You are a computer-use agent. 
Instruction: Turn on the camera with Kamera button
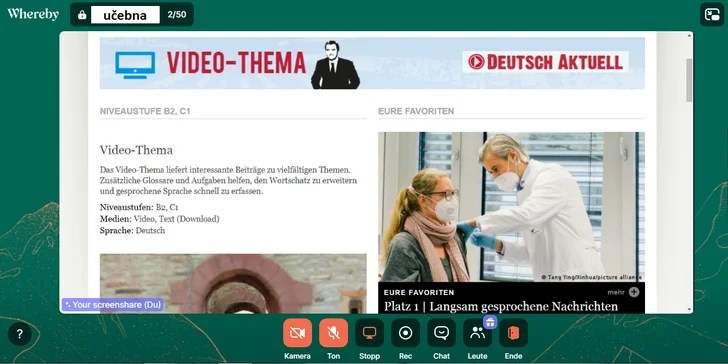pos(297,333)
